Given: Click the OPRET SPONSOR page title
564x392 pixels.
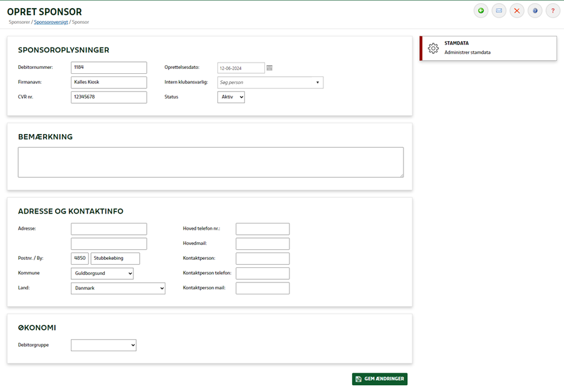Looking at the screenshot, I should [x=44, y=12].
